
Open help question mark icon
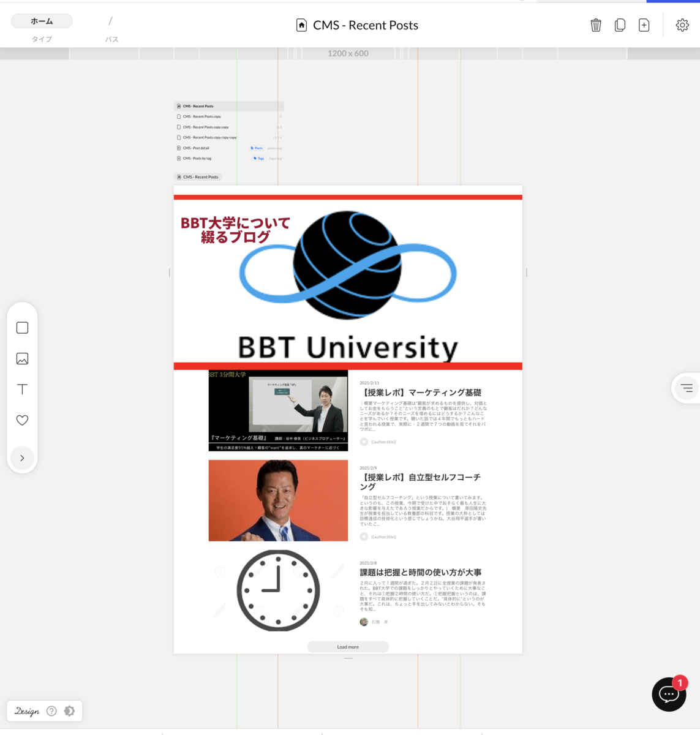(x=51, y=711)
